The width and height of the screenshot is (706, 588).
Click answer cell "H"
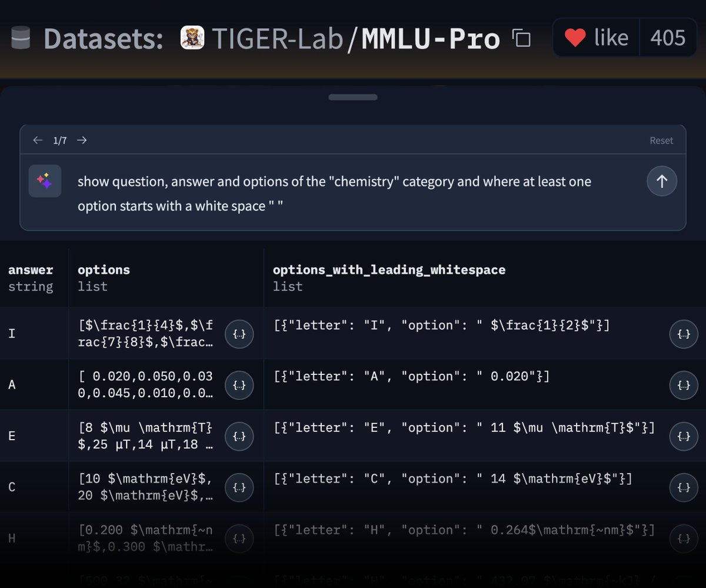(34, 538)
